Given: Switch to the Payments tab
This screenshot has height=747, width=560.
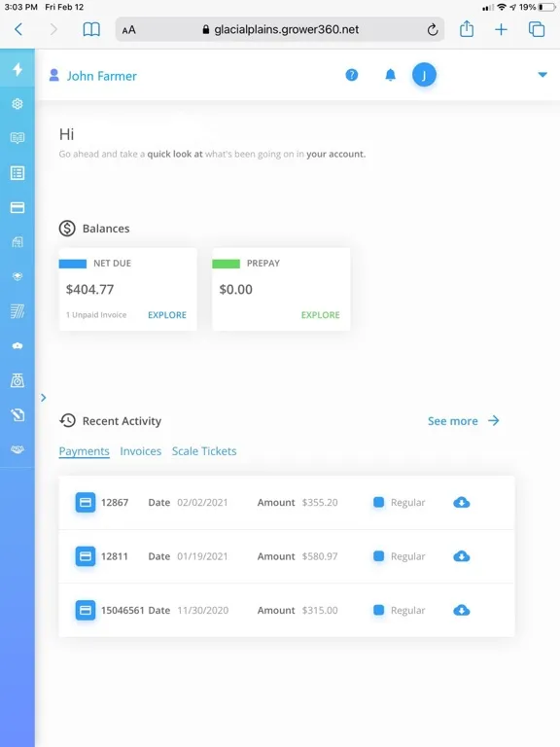Looking at the screenshot, I should [85, 451].
